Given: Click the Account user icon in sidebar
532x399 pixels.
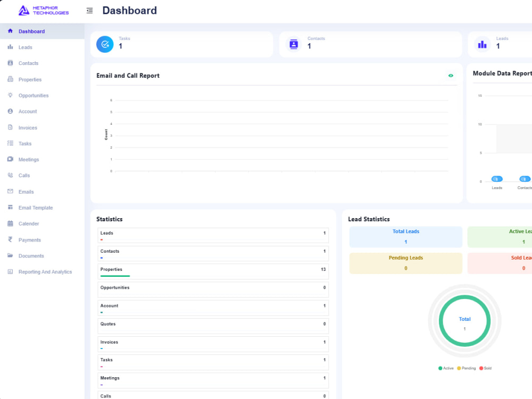Looking at the screenshot, I should [x=10, y=111].
